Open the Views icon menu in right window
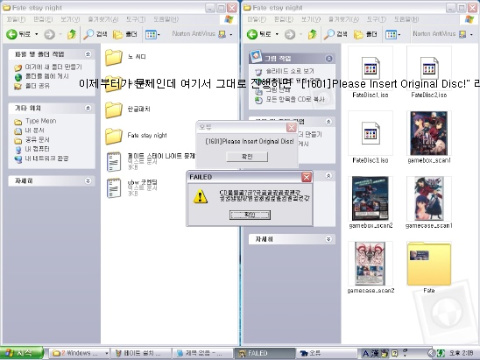480x360 pixels. tap(391, 34)
